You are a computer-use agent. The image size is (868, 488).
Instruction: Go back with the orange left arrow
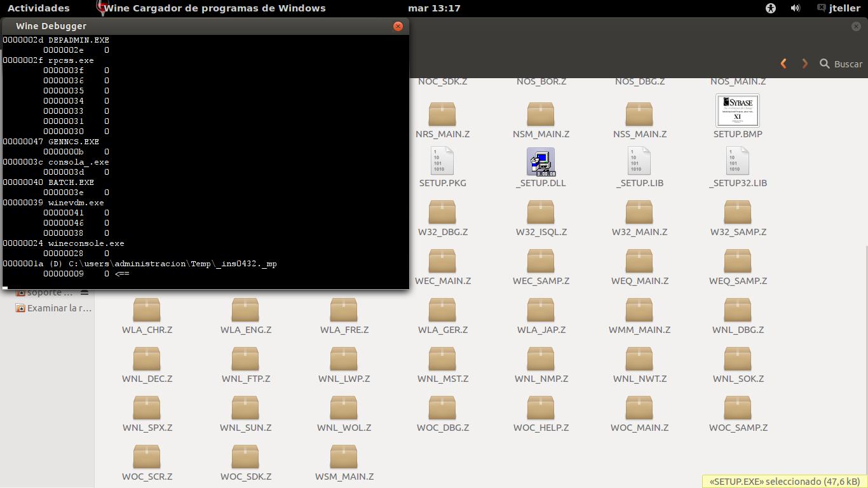pos(783,64)
